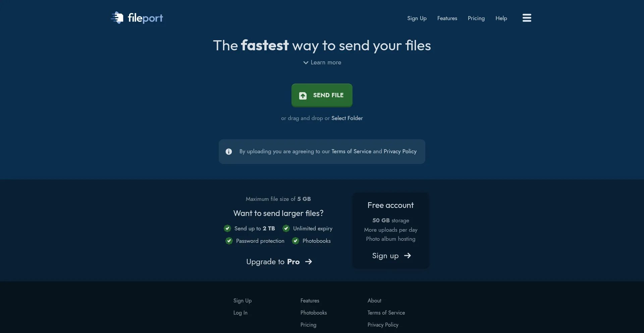
Task: Click the 'Password protection' feature text
Action: pyautogui.click(x=260, y=241)
